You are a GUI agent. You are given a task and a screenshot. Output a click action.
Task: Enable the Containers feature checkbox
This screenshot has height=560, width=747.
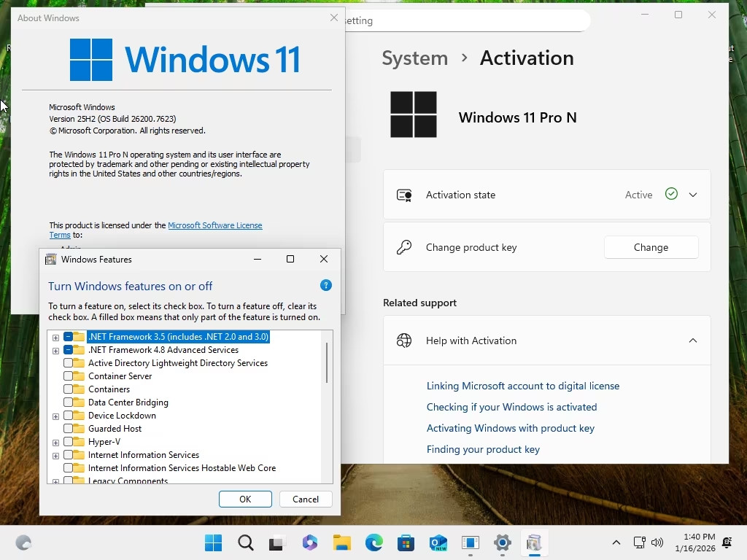coord(68,389)
